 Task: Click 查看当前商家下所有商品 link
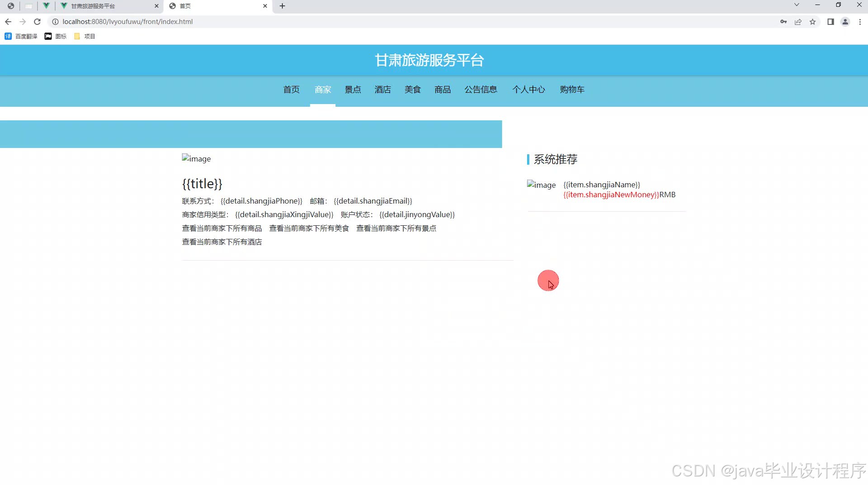click(x=222, y=228)
